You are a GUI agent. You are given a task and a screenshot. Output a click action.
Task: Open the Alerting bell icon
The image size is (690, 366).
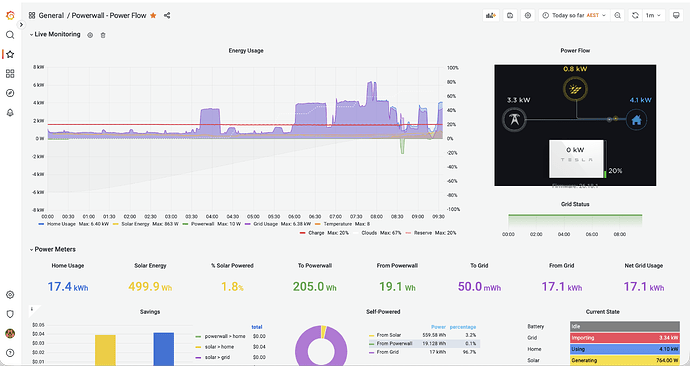(x=10, y=113)
